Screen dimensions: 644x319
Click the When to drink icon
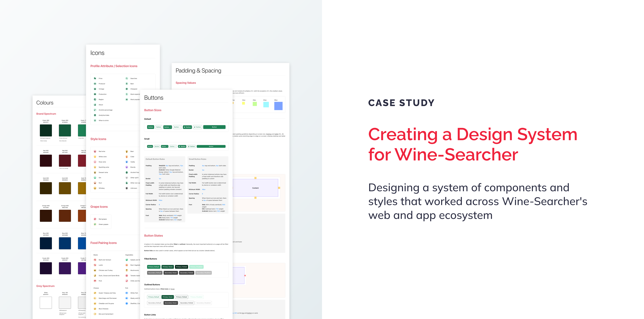pos(95,120)
